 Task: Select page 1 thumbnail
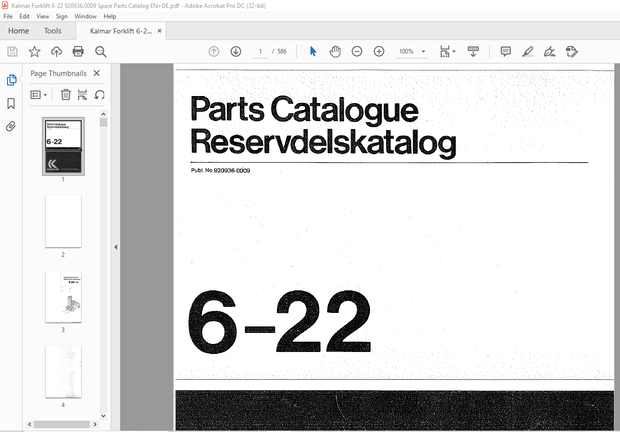(x=63, y=146)
